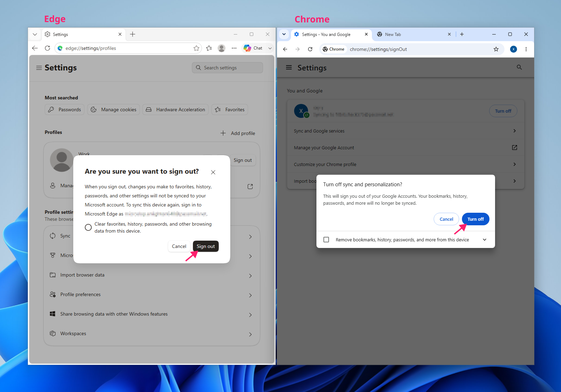Expand Workspaces row
Screen dimensions: 561x392
[152, 334]
